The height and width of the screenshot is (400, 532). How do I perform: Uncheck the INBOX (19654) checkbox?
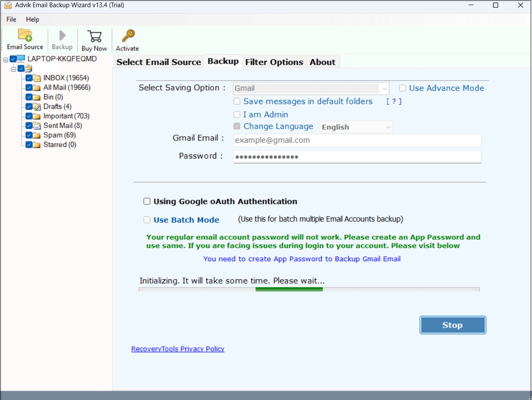(29, 78)
